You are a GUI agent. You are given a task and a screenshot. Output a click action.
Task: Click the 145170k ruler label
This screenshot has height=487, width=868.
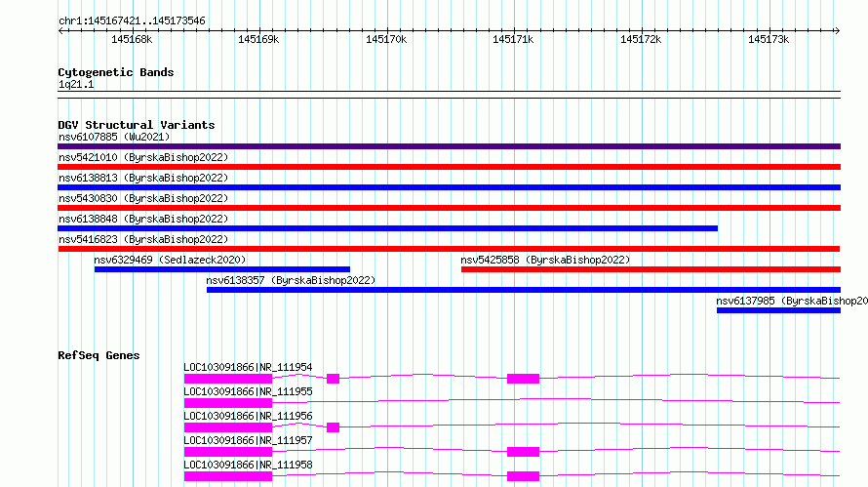[386, 39]
